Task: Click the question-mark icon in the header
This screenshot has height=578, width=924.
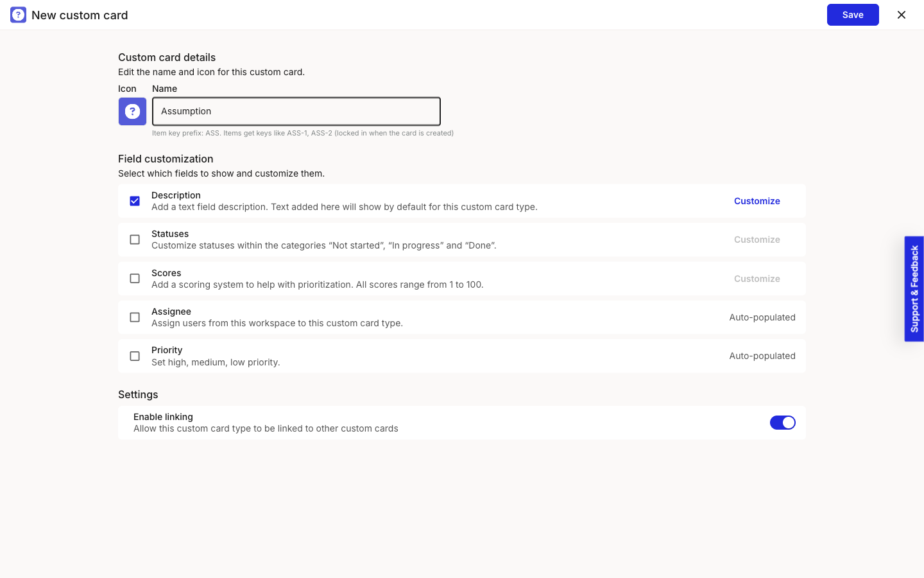Action: coord(18,15)
